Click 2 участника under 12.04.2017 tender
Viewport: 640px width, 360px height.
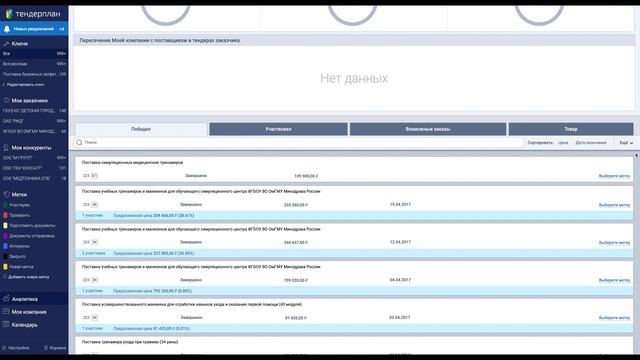click(x=93, y=253)
